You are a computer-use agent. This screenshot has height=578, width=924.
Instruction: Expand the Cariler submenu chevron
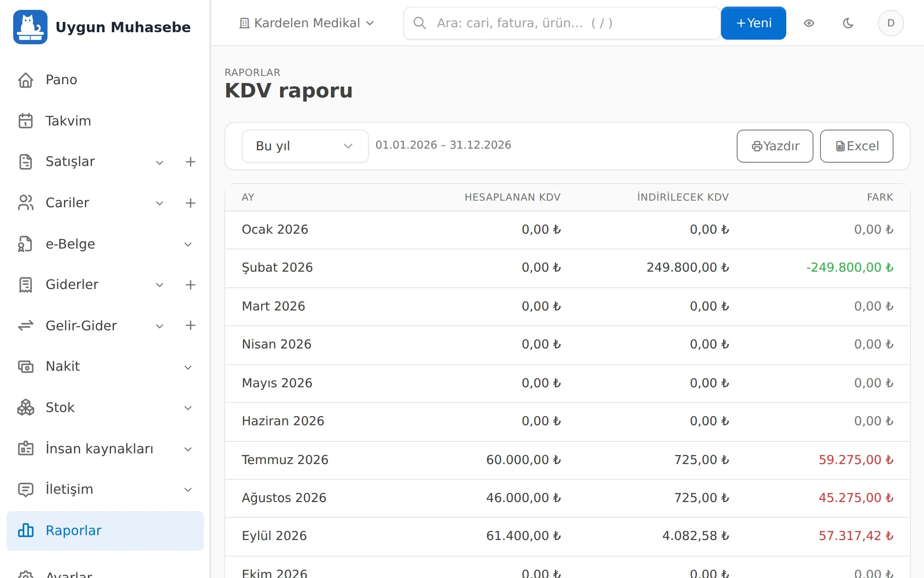click(x=160, y=203)
